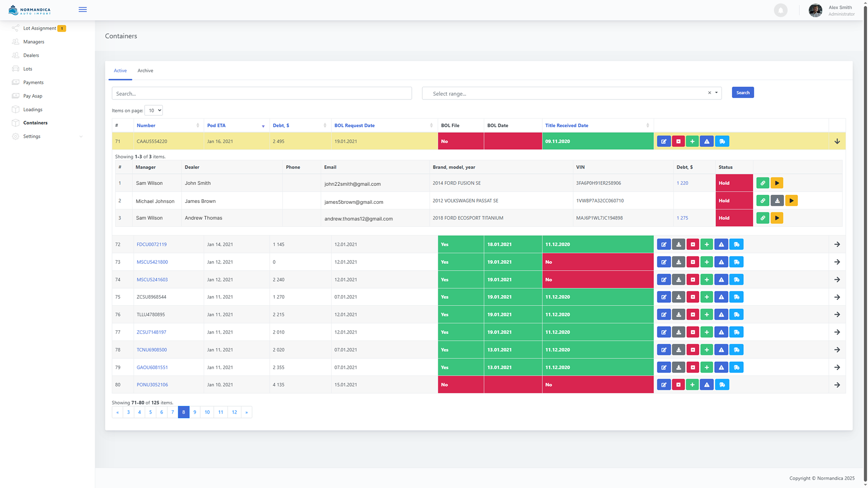Click the Search text input field
868x488 pixels.
pyautogui.click(x=261, y=94)
